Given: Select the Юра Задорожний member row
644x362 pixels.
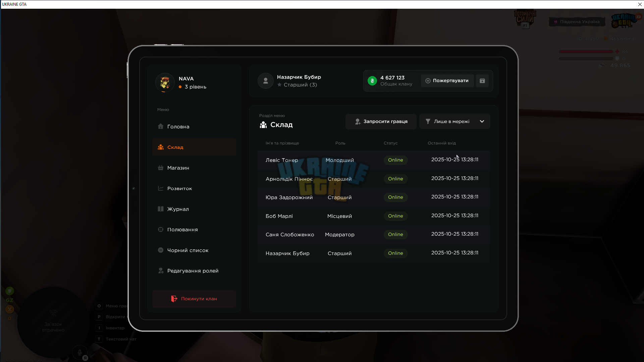Looking at the screenshot, I should click(x=374, y=197).
